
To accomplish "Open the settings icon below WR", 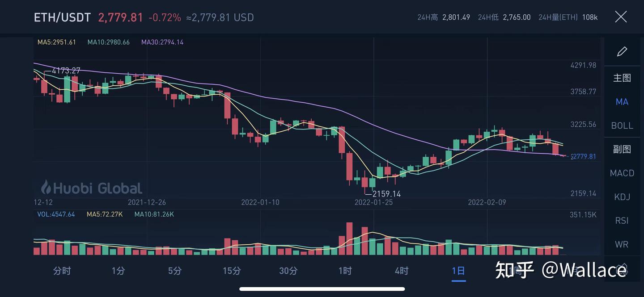I will [x=622, y=268].
